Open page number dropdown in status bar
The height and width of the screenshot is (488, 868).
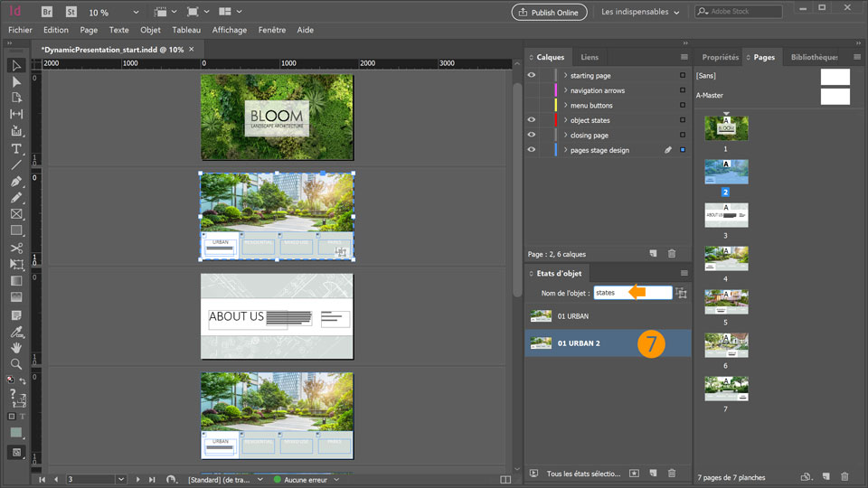(120, 479)
